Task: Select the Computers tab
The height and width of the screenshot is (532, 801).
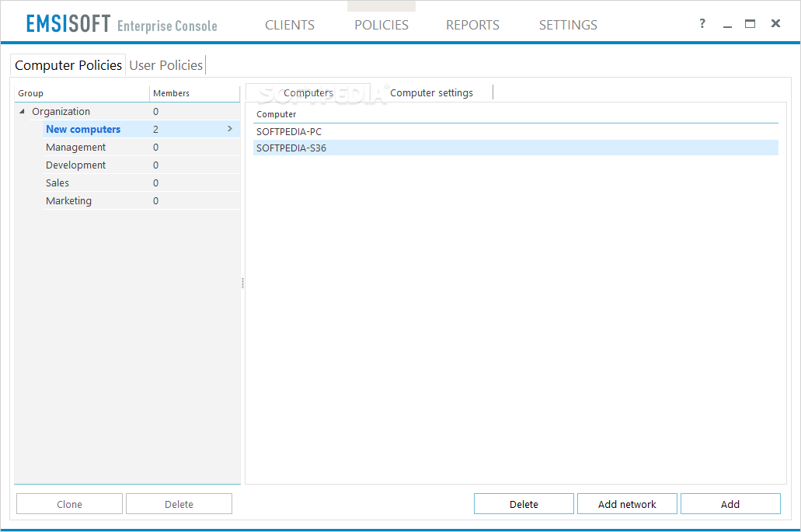Action: pyautogui.click(x=308, y=93)
